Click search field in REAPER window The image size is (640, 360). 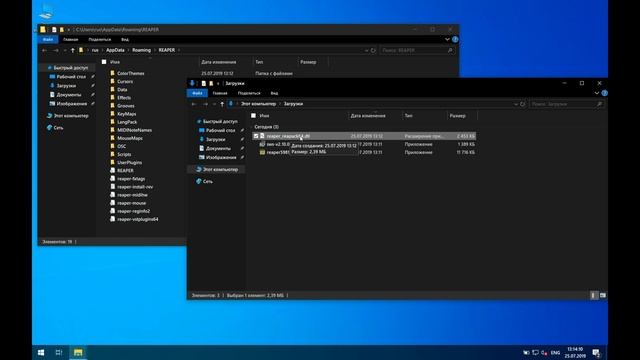click(417, 50)
